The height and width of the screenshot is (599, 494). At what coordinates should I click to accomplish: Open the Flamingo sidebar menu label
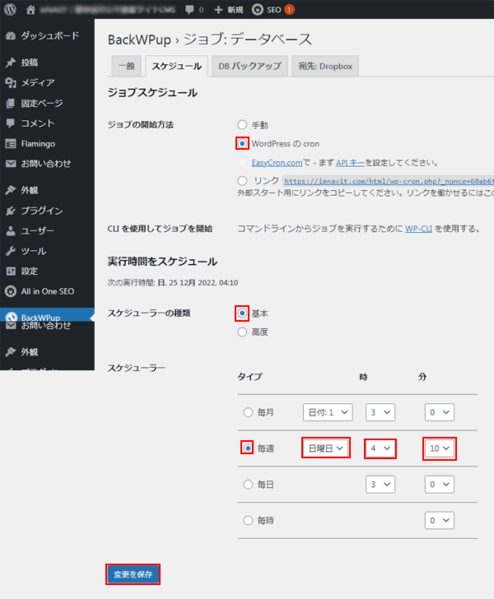[x=38, y=144]
